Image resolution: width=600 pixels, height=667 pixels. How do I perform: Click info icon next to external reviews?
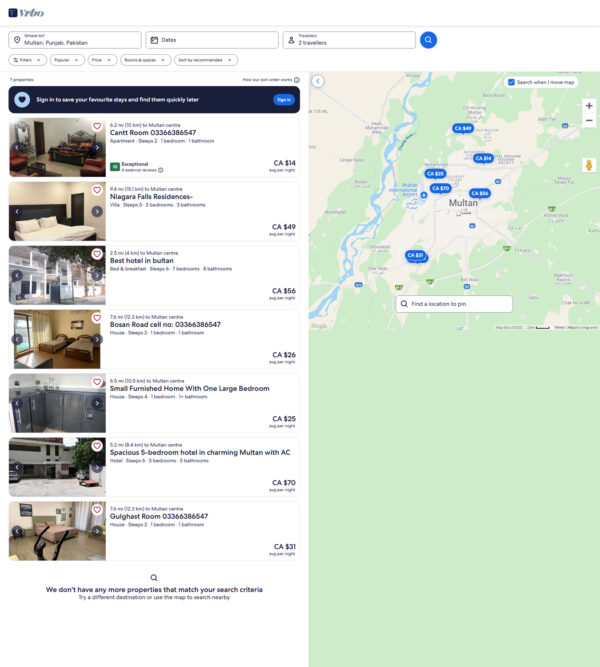pos(160,170)
